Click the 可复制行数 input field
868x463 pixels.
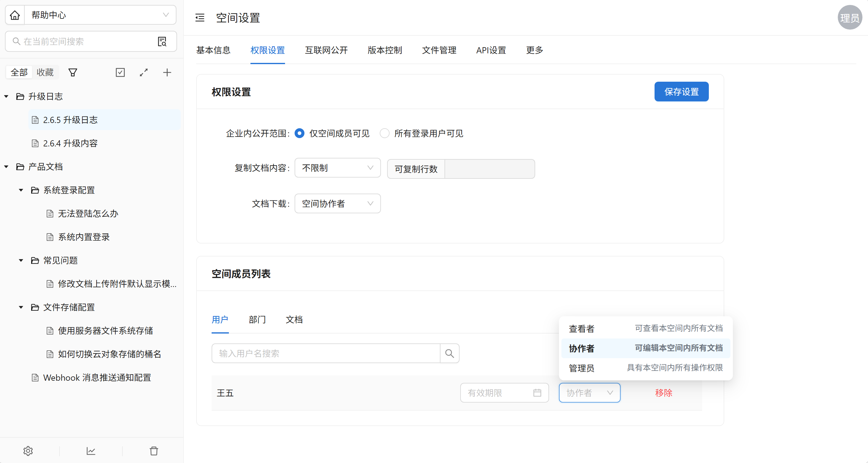(x=489, y=169)
